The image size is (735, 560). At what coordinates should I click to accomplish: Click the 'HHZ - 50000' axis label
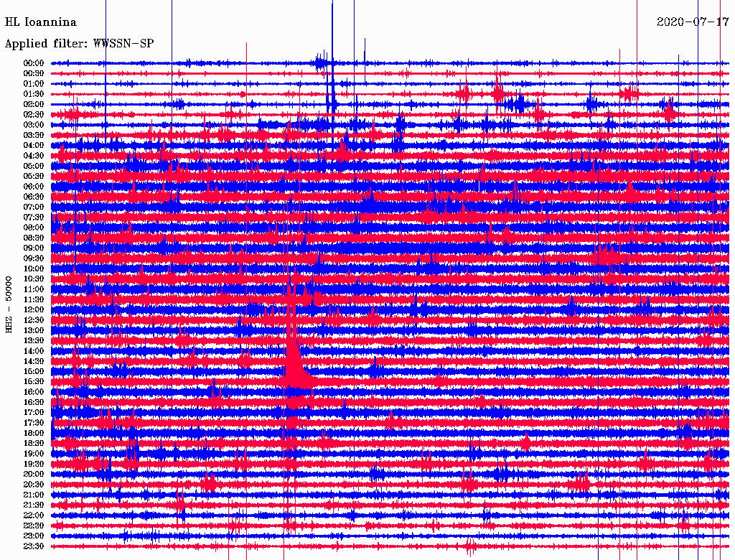(9, 304)
